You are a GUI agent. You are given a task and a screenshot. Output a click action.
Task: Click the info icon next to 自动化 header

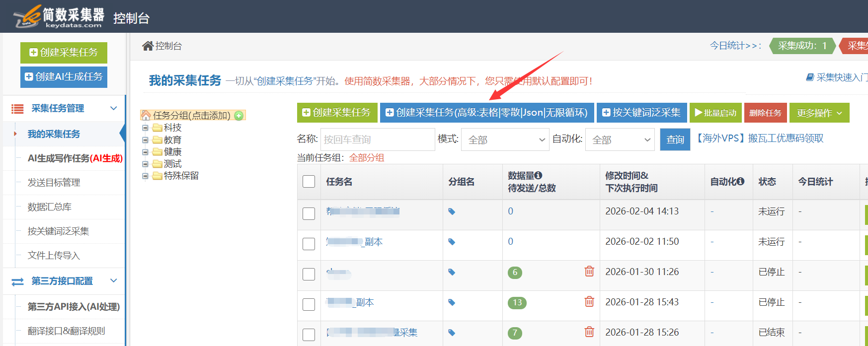click(740, 182)
